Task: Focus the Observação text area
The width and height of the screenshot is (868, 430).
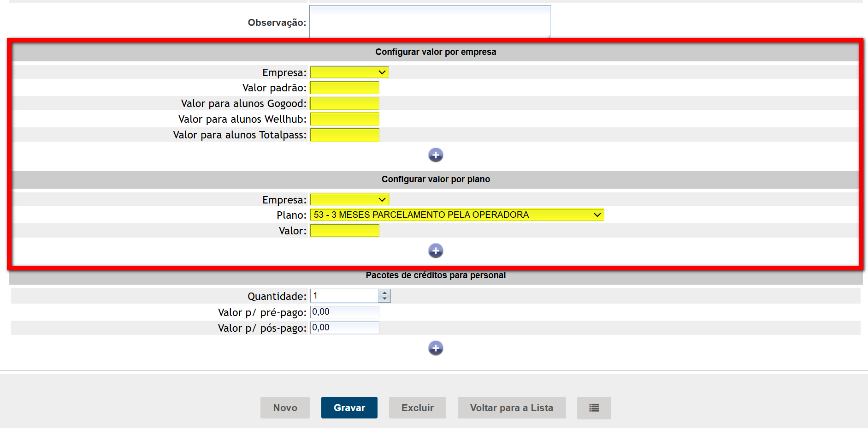Action: (430, 21)
